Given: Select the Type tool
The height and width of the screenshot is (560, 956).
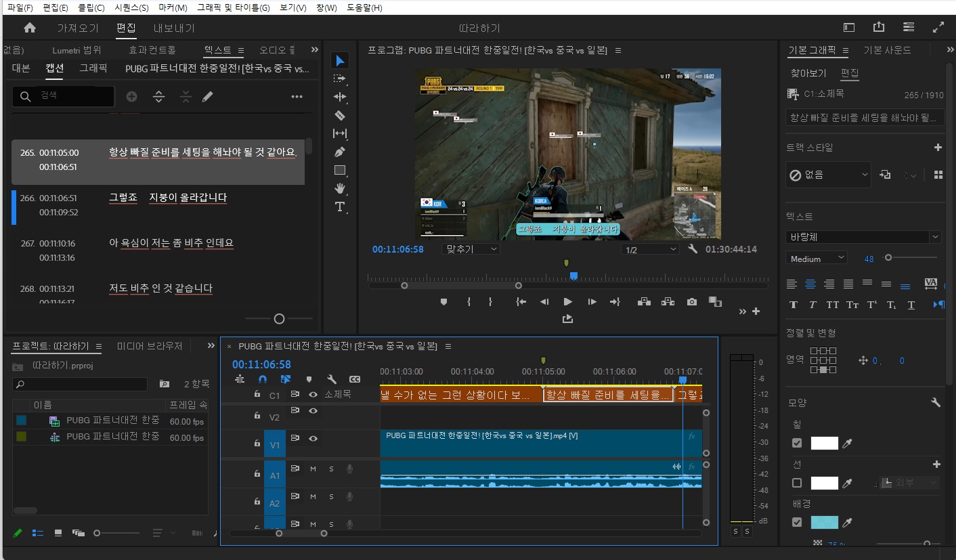Looking at the screenshot, I should point(340,207).
